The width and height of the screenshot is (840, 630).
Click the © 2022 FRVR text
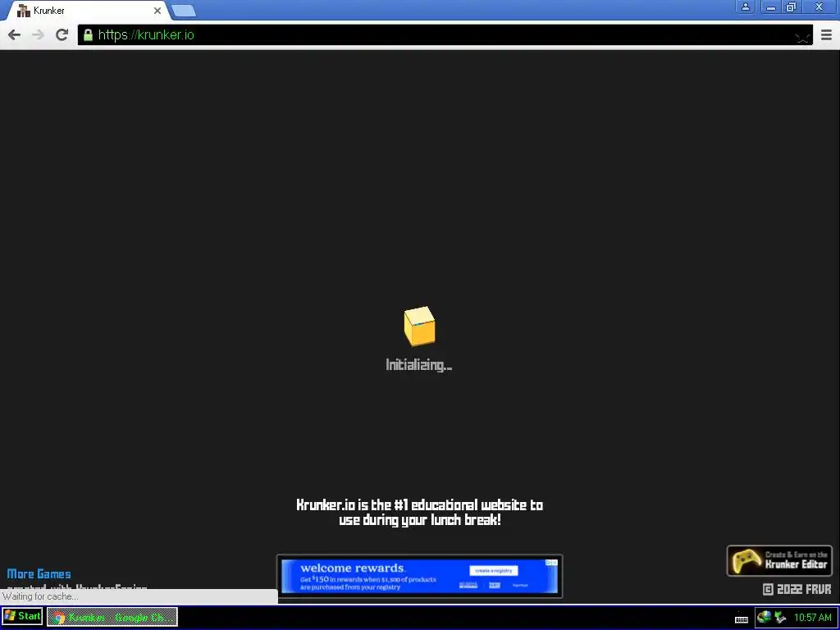coord(797,589)
